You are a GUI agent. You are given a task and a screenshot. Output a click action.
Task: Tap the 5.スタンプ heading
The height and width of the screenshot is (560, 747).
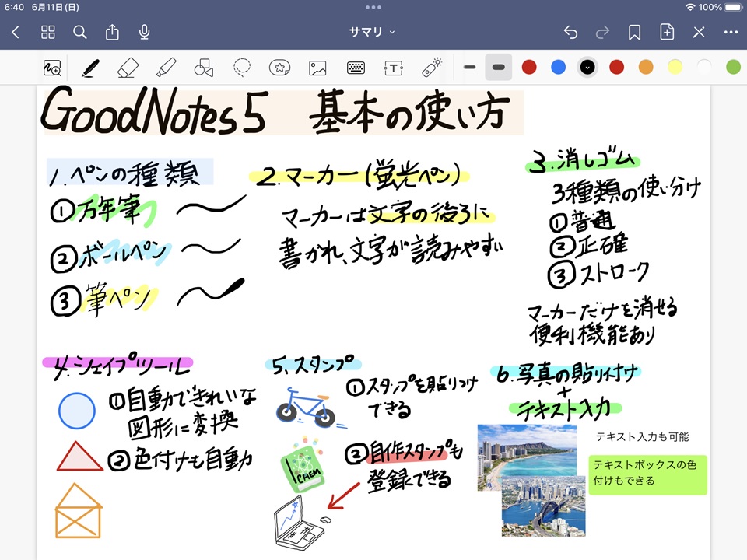tap(313, 364)
